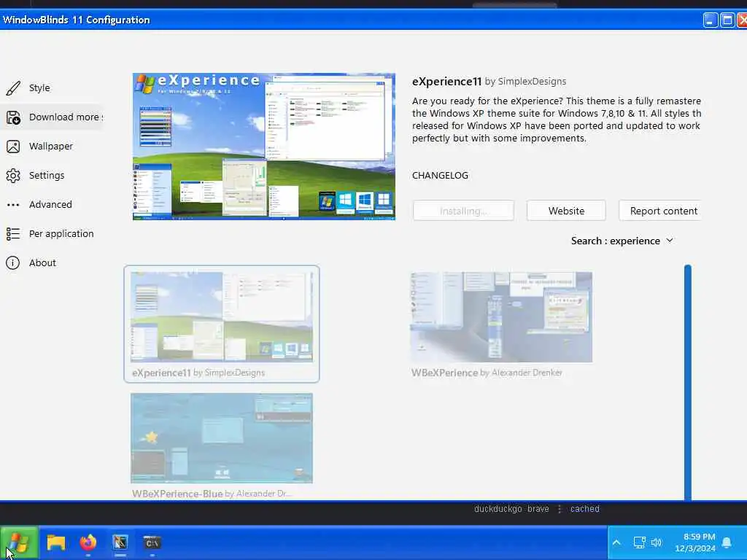Expand the Search : experience dropdown
Viewport: 747px width, 560px height.
click(622, 241)
